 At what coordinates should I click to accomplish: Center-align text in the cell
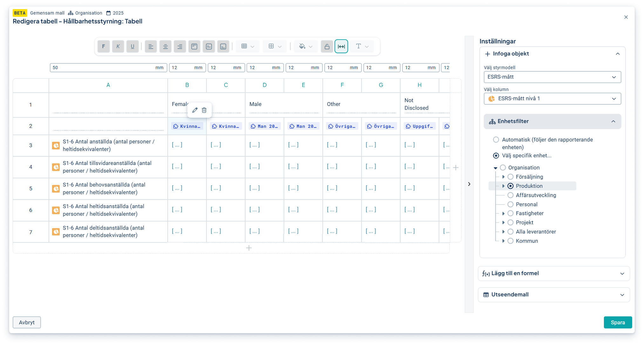coord(165,46)
